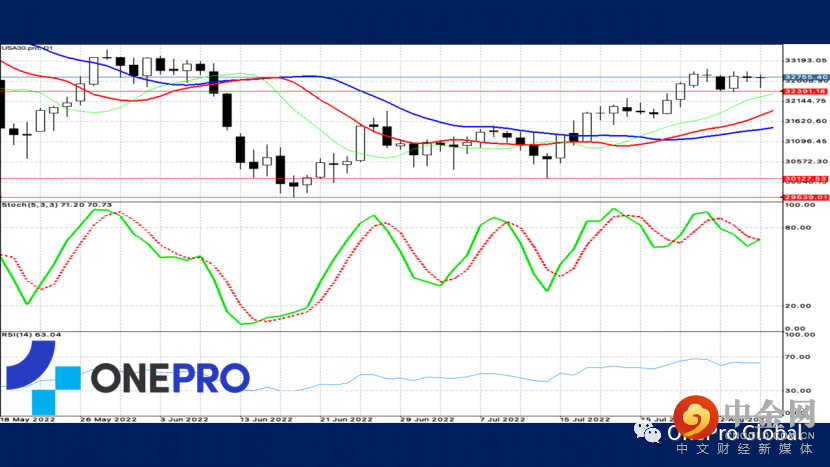Select the Stoch(5,3,3) 71.20 70.73 indicator label
This screenshot has width=830, height=467.
pos(57,205)
